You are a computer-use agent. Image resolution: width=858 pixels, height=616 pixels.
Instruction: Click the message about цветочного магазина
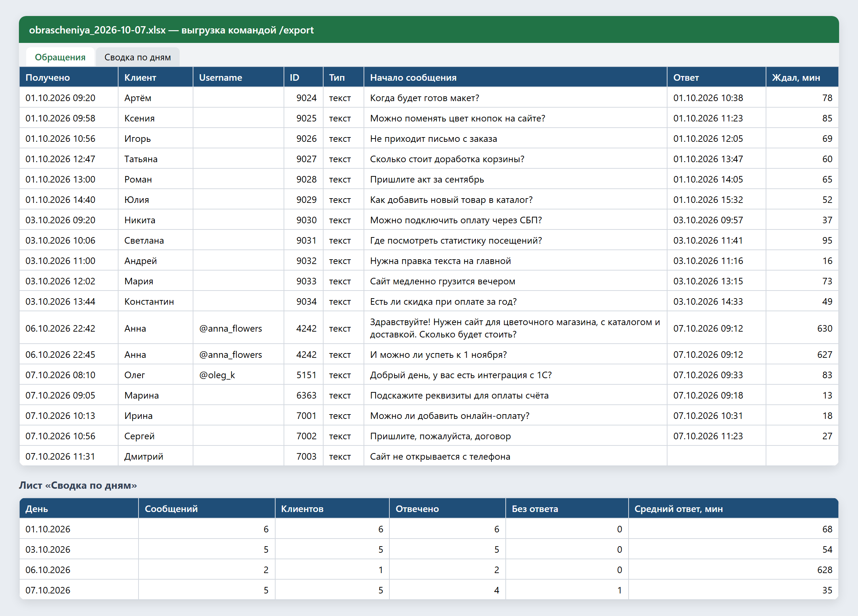point(515,328)
